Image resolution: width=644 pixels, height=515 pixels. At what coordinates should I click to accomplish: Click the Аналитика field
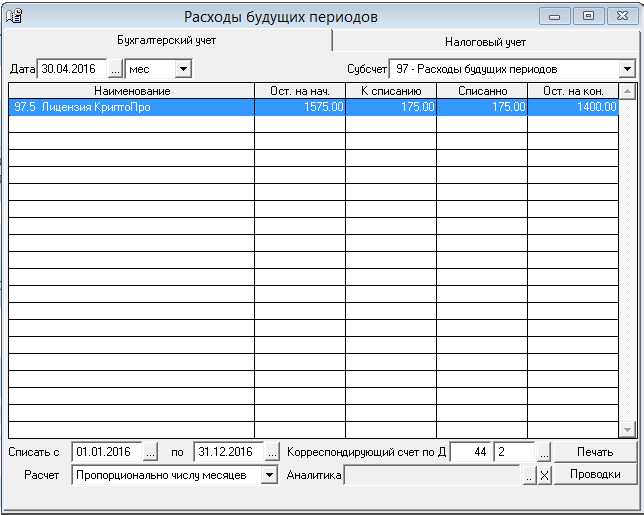tap(432, 475)
